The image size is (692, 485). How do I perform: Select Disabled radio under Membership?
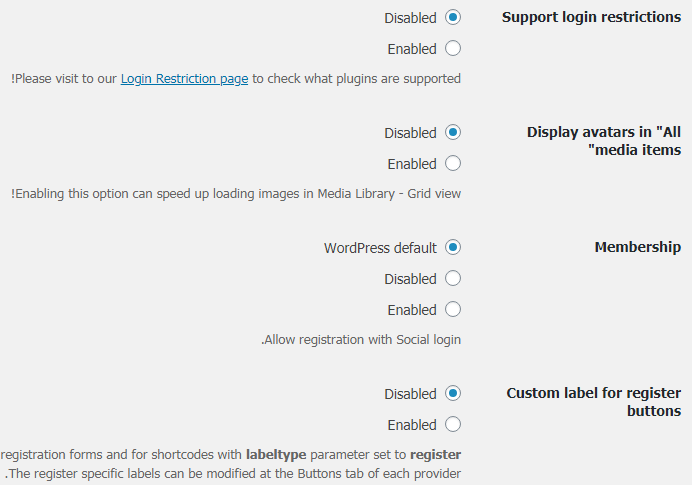453,278
